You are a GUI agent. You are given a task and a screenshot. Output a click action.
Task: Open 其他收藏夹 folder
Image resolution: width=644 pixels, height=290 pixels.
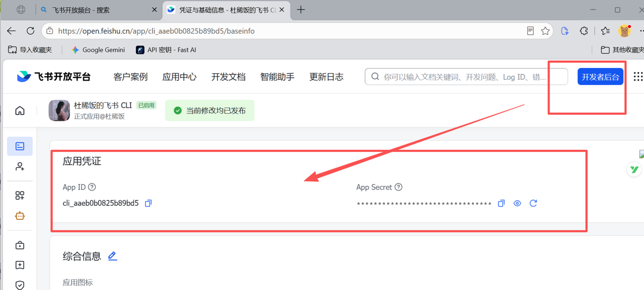(x=622, y=50)
